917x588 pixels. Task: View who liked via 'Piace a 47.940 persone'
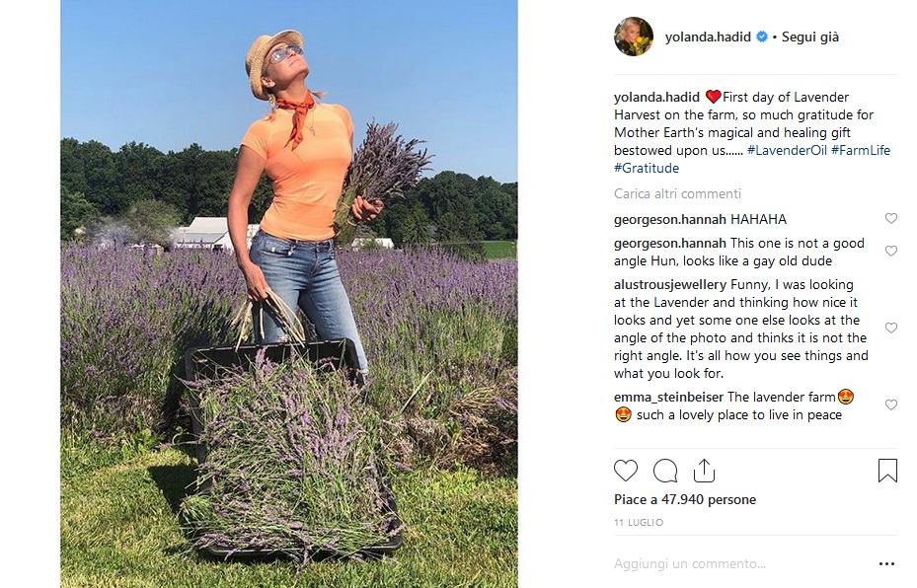(685, 500)
